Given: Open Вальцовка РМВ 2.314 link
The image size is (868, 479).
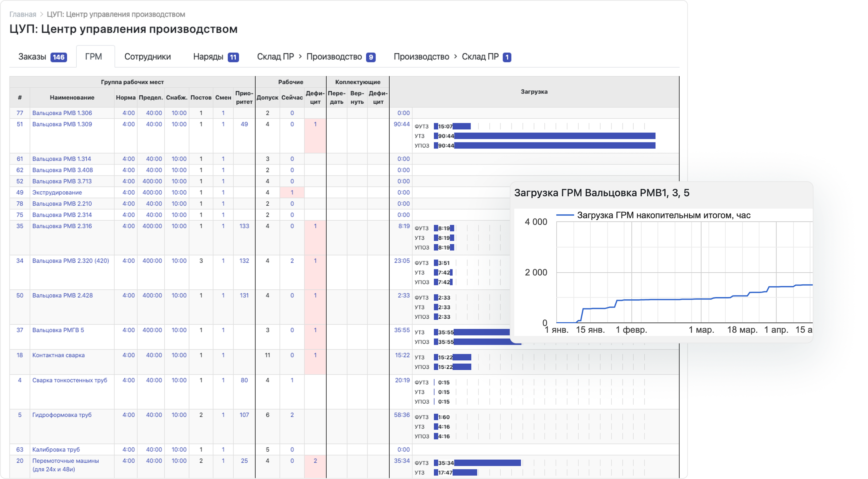Looking at the screenshot, I should (62, 215).
